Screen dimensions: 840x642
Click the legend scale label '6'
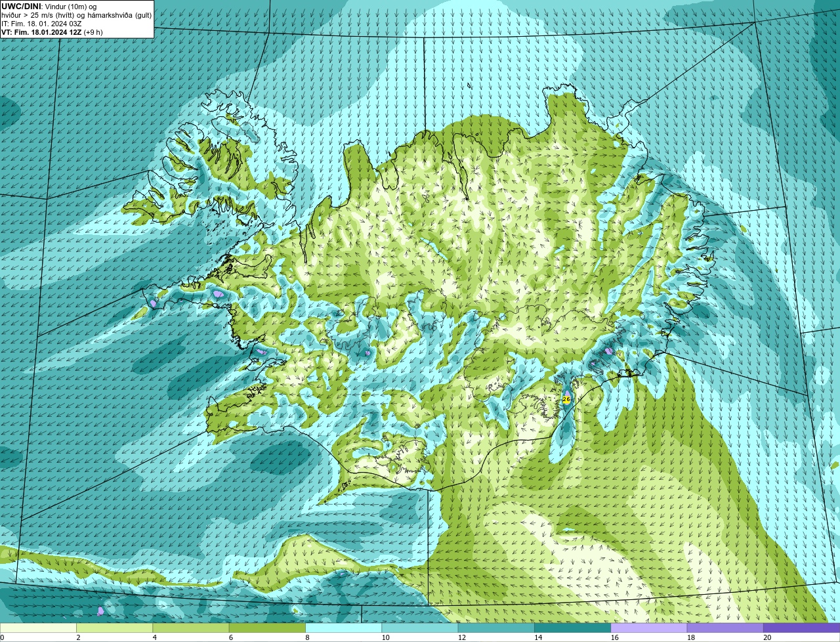tap(230, 637)
